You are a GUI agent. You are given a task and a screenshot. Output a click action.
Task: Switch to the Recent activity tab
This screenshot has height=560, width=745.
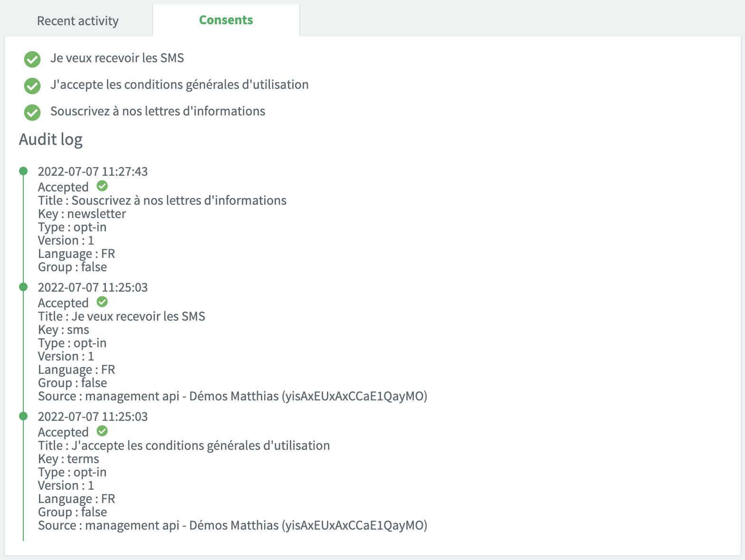[78, 21]
